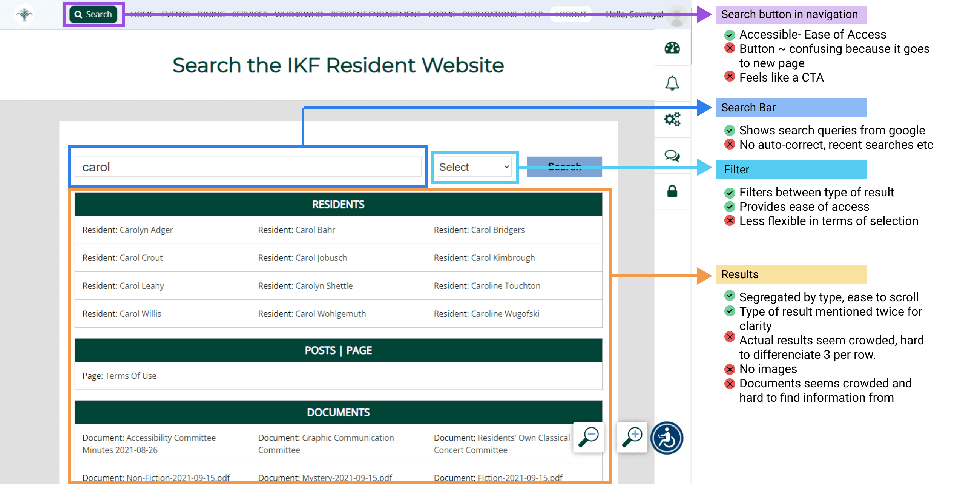
Task: Click the search input containing carol
Action: [x=248, y=167]
